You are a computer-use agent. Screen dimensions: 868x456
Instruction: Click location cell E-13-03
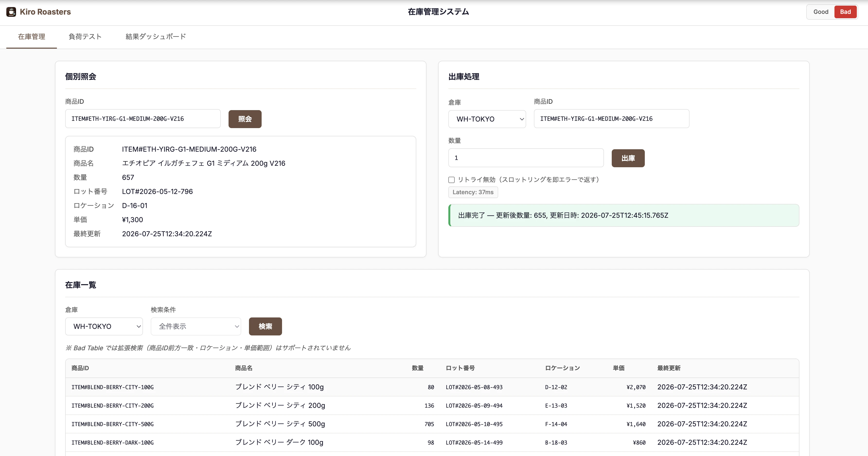556,406
